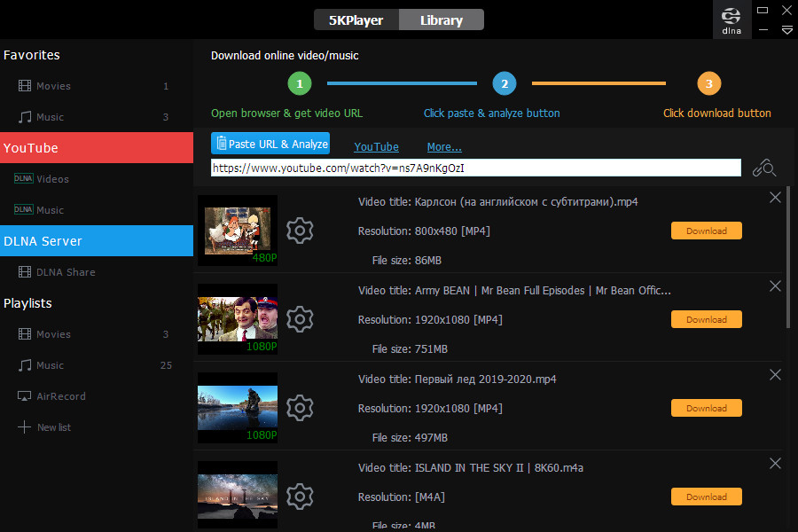The width and height of the screenshot is (798, 532).
Task: Select the YouTube section in sidebar
Action: tap(97, 148)
